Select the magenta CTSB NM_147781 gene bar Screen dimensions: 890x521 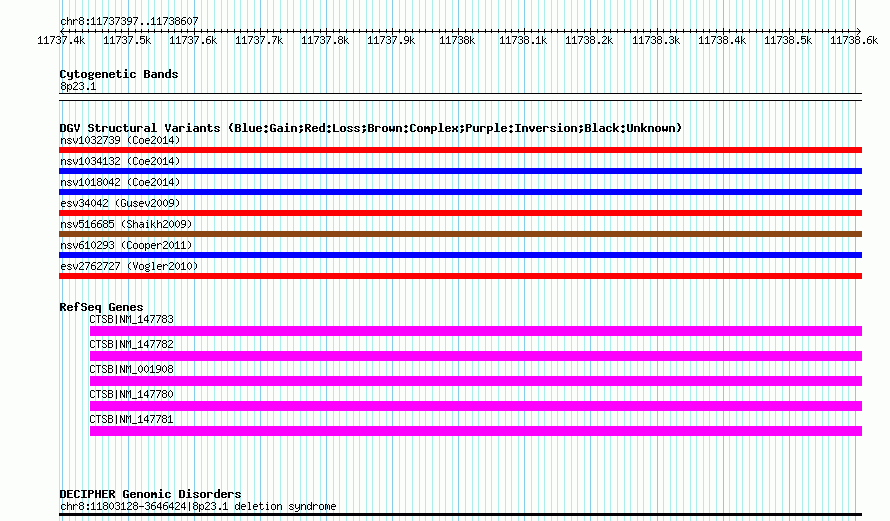476,431
